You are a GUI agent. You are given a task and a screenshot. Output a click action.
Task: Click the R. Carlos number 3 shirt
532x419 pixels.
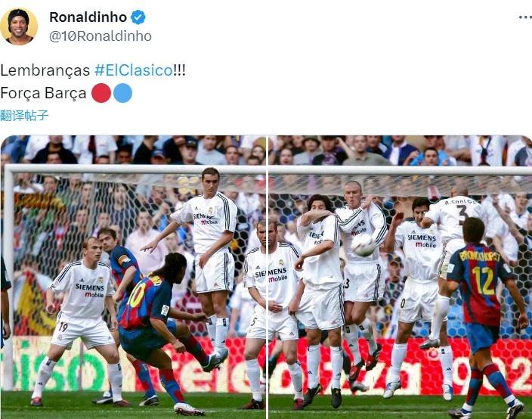[456, 217]
